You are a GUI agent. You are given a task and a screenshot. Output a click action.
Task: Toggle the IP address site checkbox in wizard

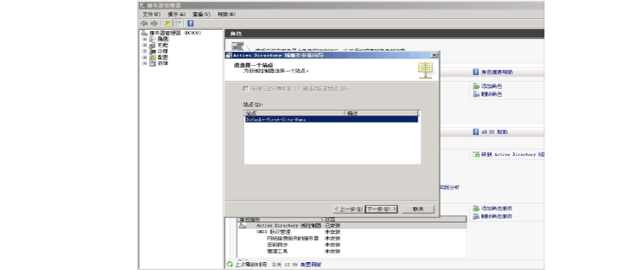click(x=246, y=88)
